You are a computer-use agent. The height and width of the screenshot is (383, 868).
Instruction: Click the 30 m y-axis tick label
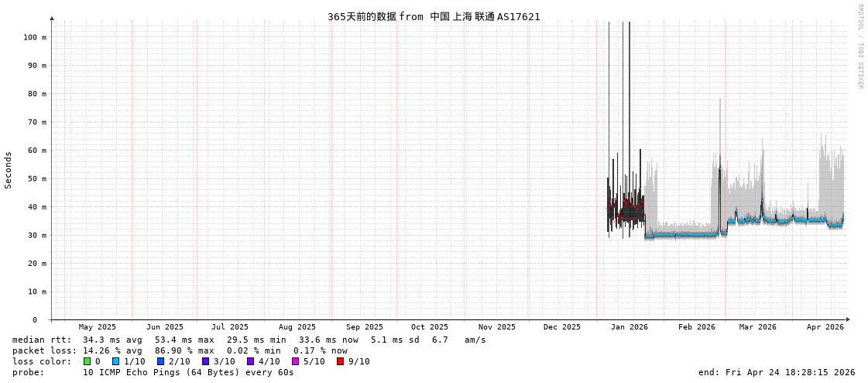[37, 235]
